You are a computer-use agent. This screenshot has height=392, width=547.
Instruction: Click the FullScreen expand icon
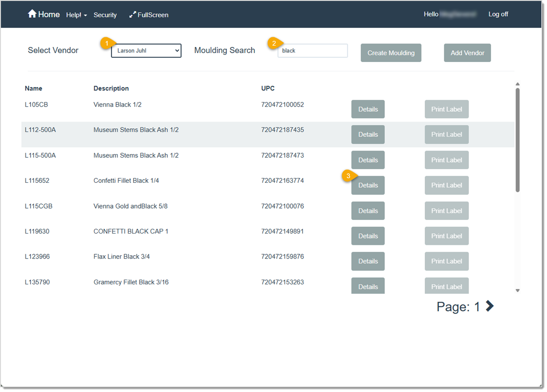[x=132, y=15]
